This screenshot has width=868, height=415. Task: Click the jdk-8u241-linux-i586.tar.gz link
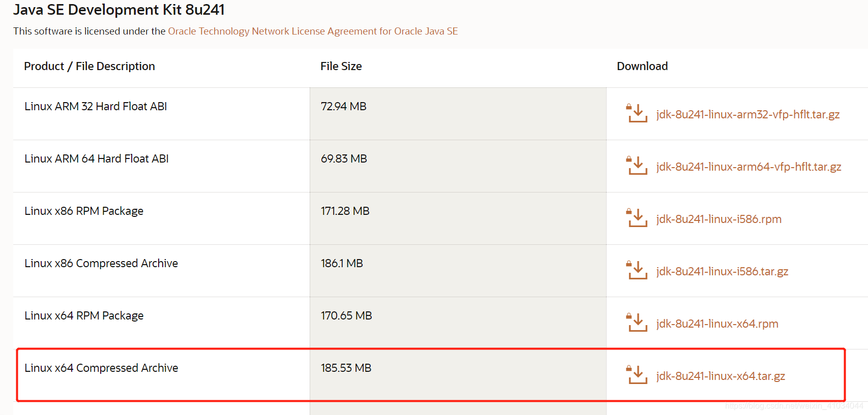tap(722, 272)
